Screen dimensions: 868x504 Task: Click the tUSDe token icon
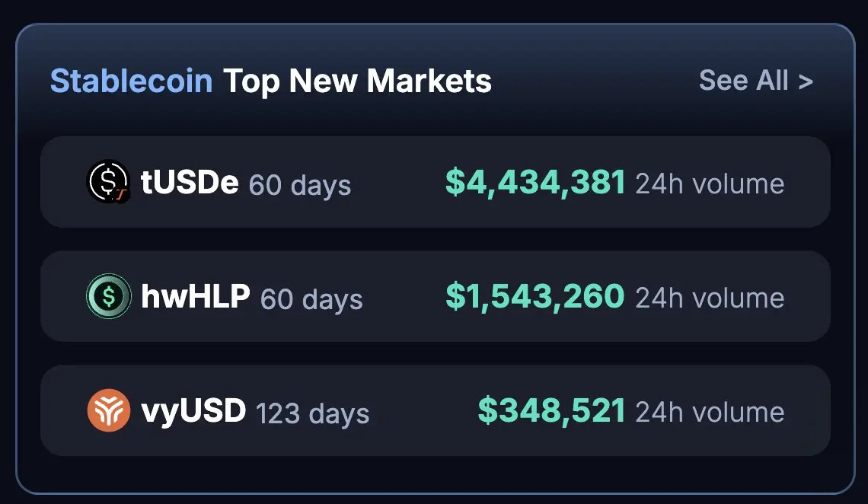coord(108,181)
